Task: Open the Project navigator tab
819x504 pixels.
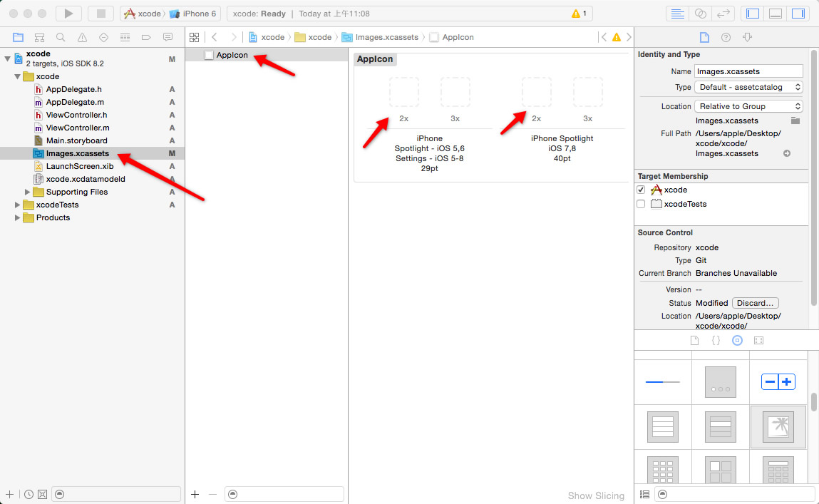Action: 19,37
